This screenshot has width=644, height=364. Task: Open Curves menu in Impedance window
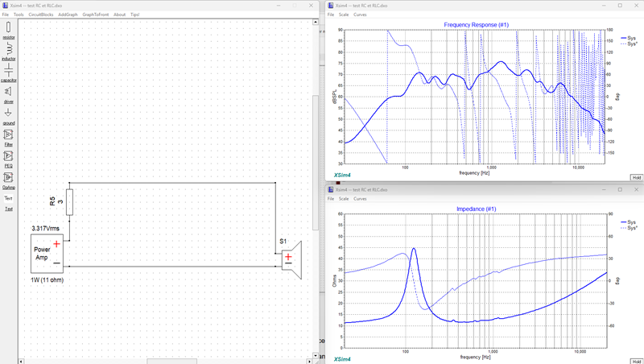point(360,198)
